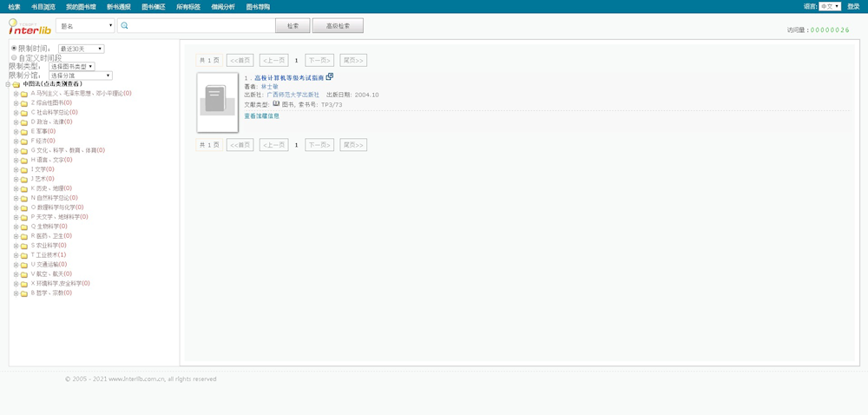Click the magnifier icon in search box
This screenshot has width=868, height=415.
(x=125, y=26)
